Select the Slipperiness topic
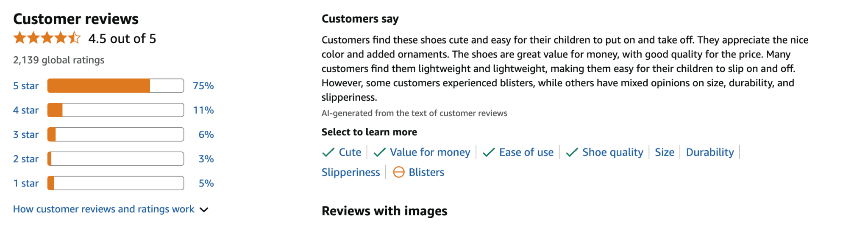Viewport: 868px width, 225px height. point(351,172)
